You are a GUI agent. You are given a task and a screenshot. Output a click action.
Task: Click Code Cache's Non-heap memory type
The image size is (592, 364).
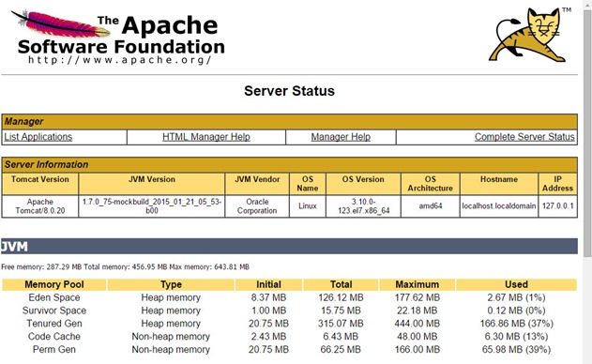click(171, 337)
